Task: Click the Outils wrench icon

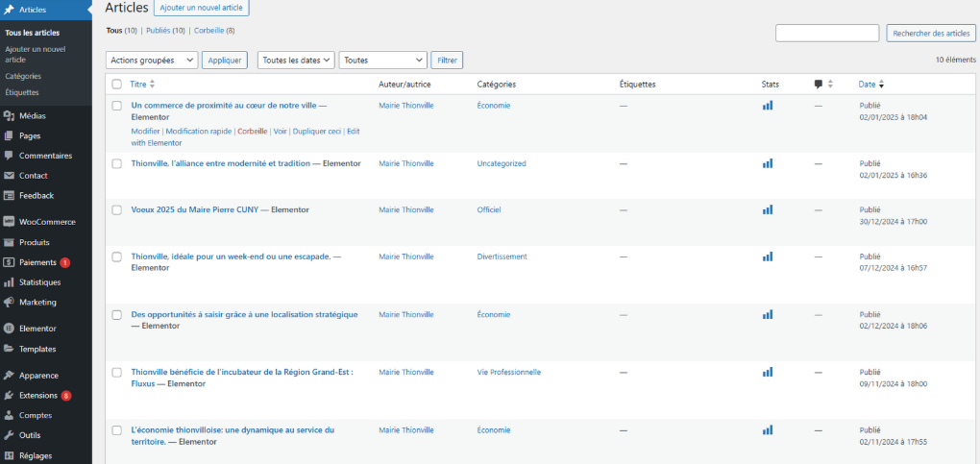Action: [x=9, y=435]
